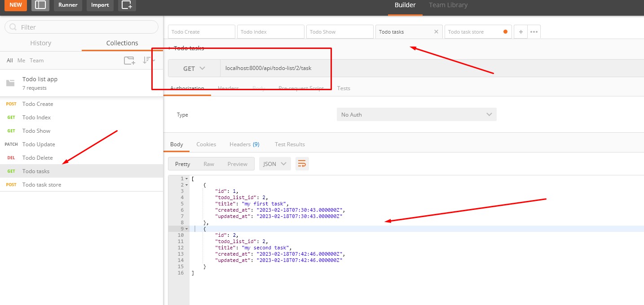This screenshot has width=644, height=305.
Task: Toggle the sidebar layout icon
Action: [40, 5]
